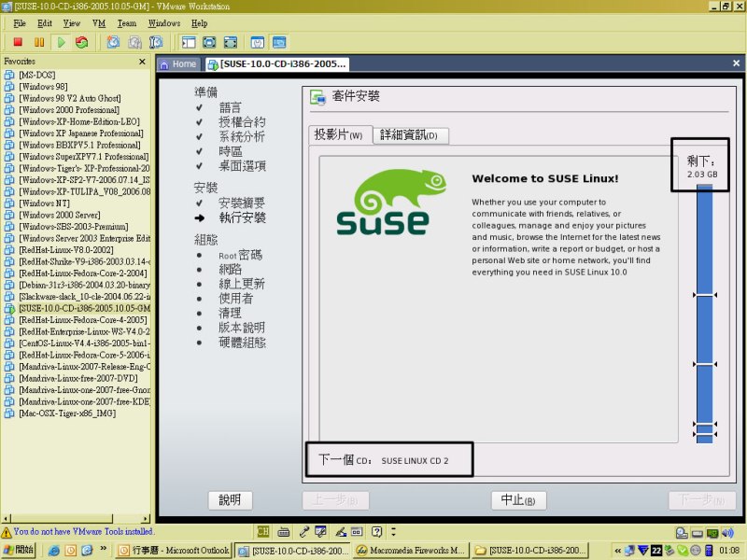Open the File menu
Viewport: 747px width, 560px height.
(x=20, y=23)
